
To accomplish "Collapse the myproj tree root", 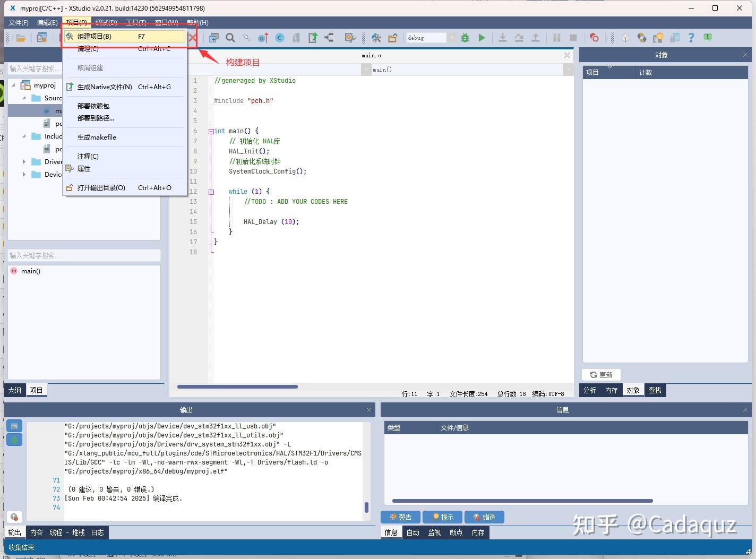I will coord(14,85).
